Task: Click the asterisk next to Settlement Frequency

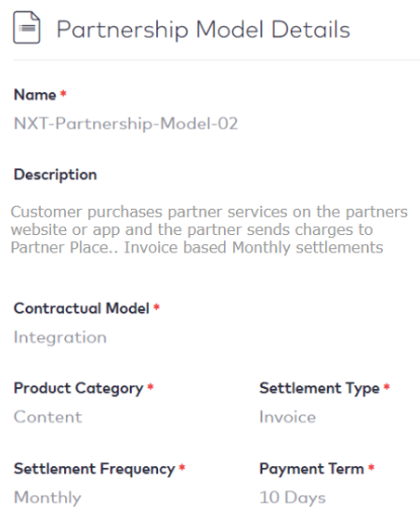Action: [182, 468]
